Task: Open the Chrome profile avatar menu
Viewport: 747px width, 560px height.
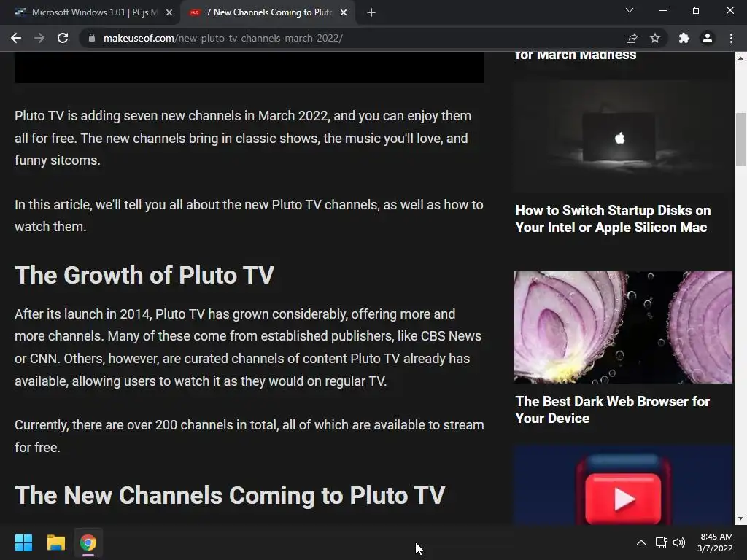Action: [x=708, y=38]
